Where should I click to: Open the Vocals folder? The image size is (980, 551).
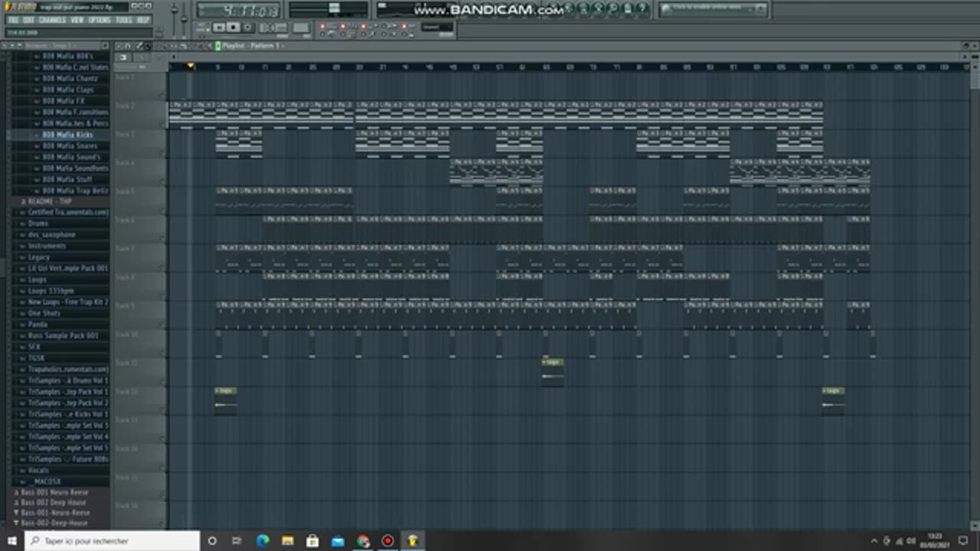(38, 470)
